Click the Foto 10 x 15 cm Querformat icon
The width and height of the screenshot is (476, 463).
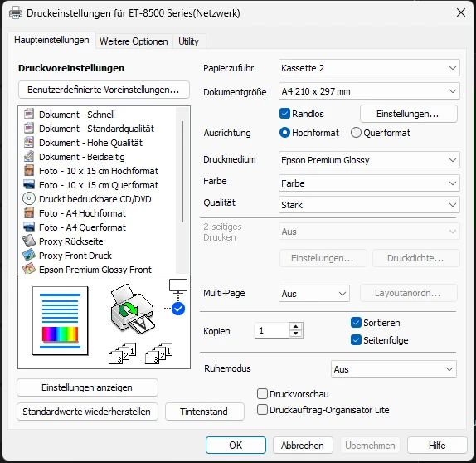(29, 185)
